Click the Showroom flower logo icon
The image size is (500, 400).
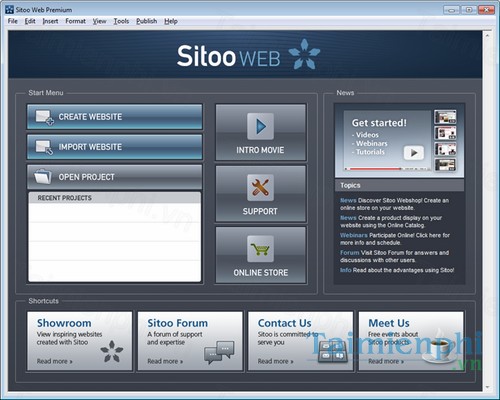click(112, 351)
